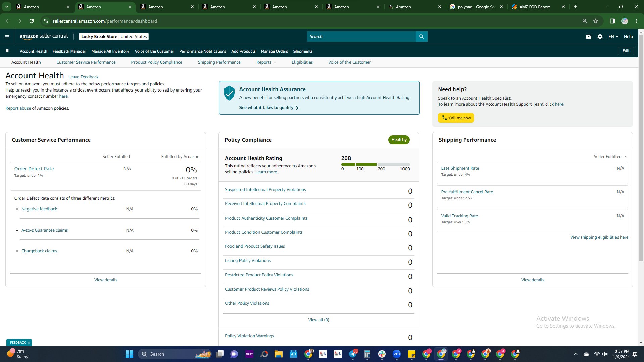This screenshot has height=362, width=644.
Task: Open Manage All Inventory menu item
Action: click(110, 51)
